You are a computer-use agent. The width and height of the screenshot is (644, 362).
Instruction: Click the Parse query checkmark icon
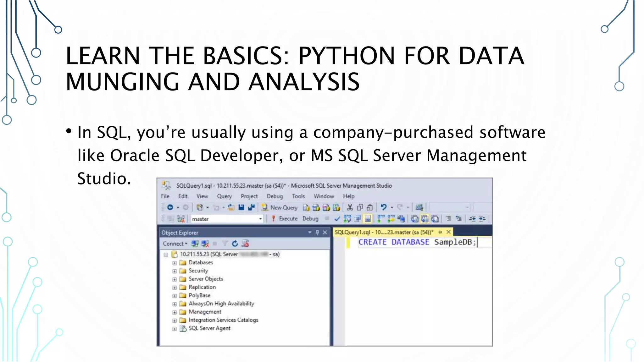(x=337, y=219)
